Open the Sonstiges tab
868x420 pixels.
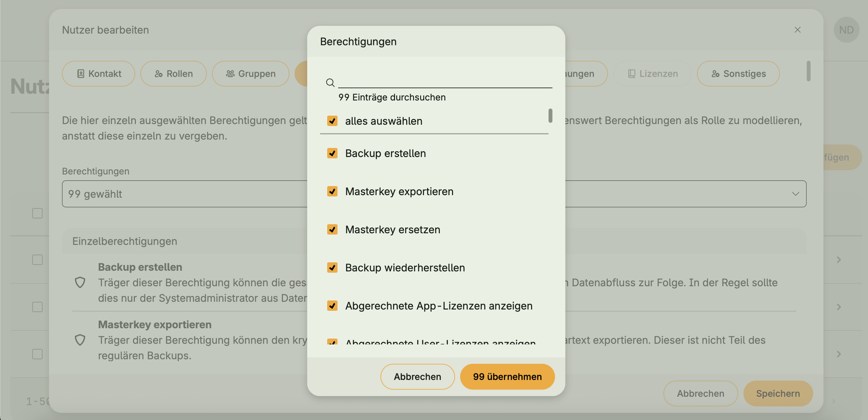pyautogui.click(x=738, y=74)
